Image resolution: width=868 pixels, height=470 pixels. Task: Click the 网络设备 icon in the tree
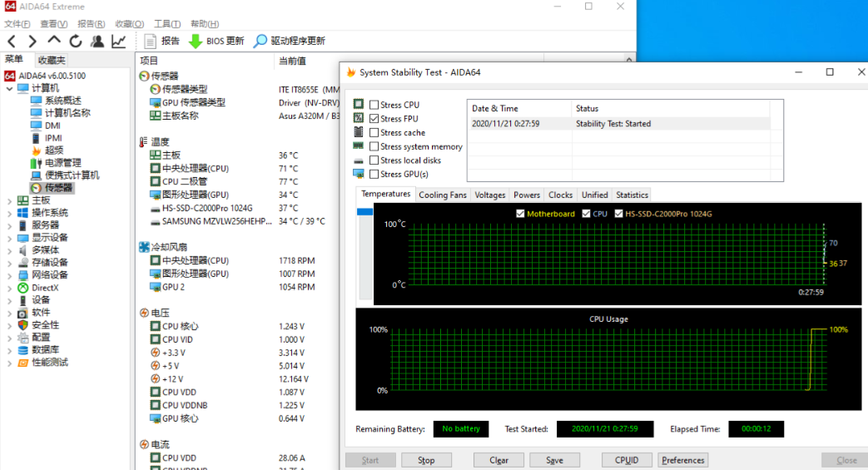pos(22,275)
